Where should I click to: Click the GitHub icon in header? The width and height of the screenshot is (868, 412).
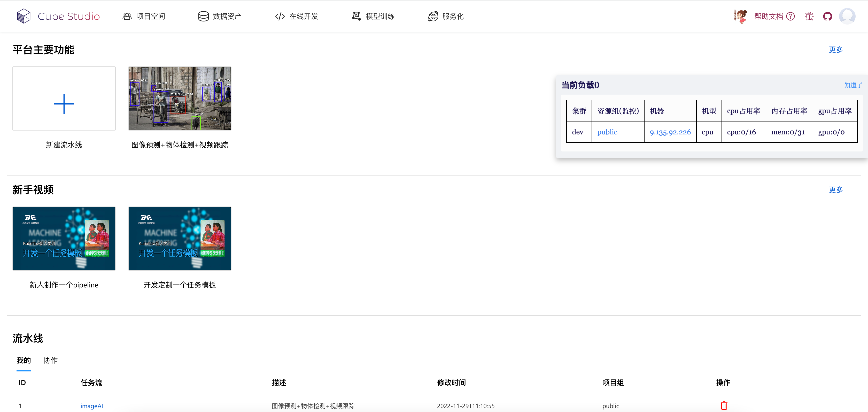pos(827,16)
